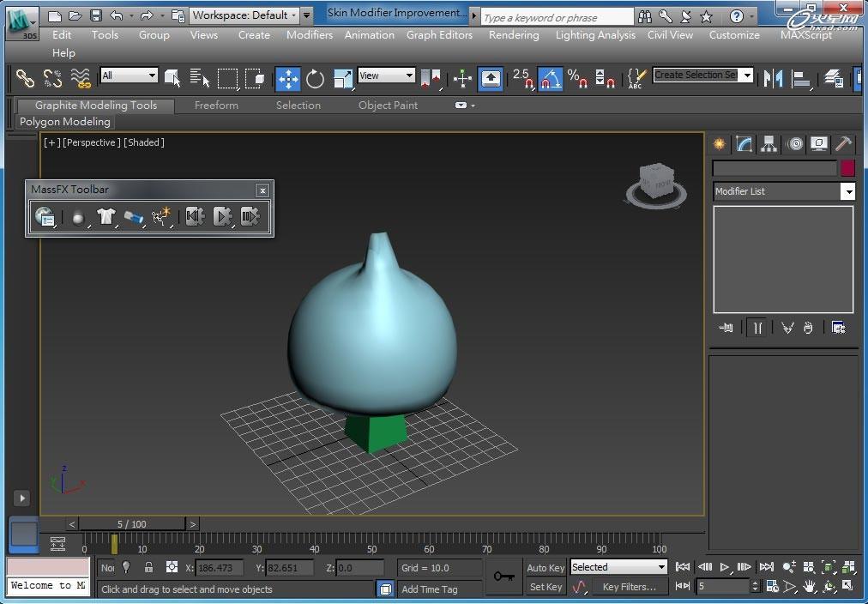Open the Rendering menu
This screenshot has width=868, height=604.
[514, 35]
